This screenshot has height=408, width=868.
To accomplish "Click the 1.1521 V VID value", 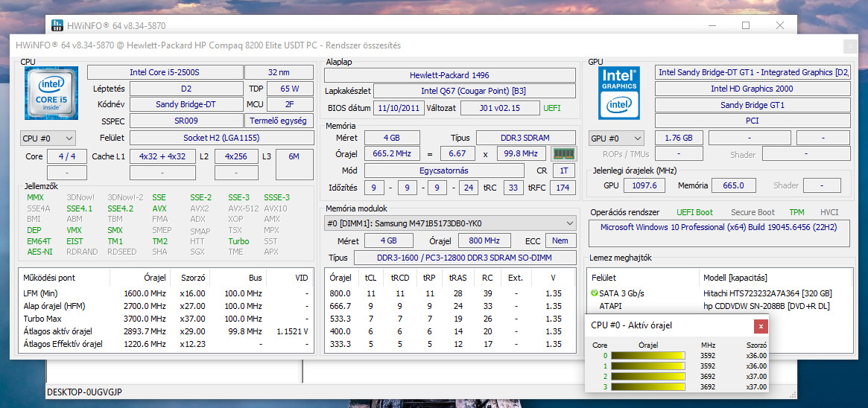I will pyautogui.click(x=292, y=332).
